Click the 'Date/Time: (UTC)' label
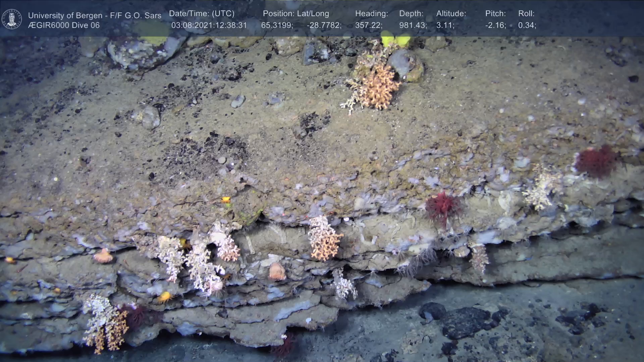 [202, 14]
